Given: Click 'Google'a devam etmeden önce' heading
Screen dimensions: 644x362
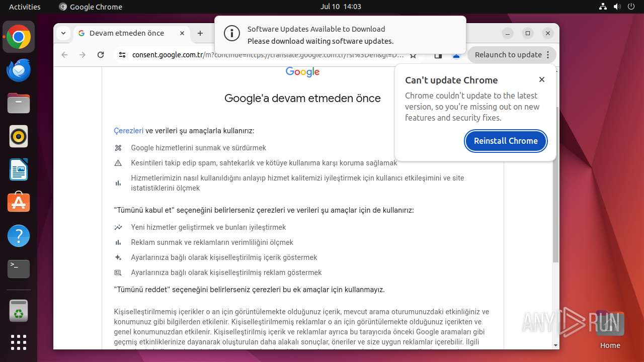Looking at the screenshot, I should coord(302,98).
